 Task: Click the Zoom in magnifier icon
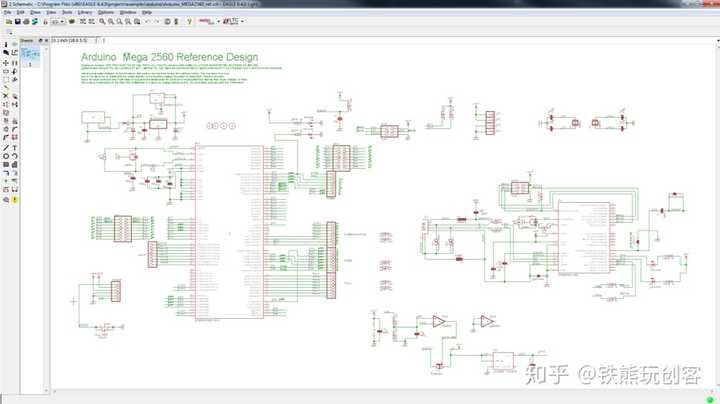pos(111,21)
